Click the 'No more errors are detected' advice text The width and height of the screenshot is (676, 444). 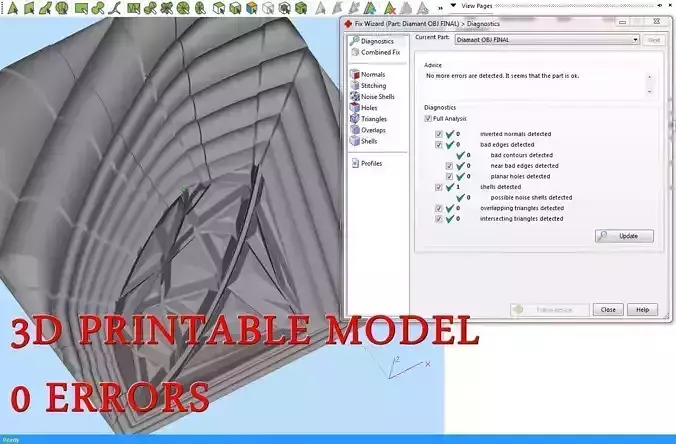[x=502, y=76]
